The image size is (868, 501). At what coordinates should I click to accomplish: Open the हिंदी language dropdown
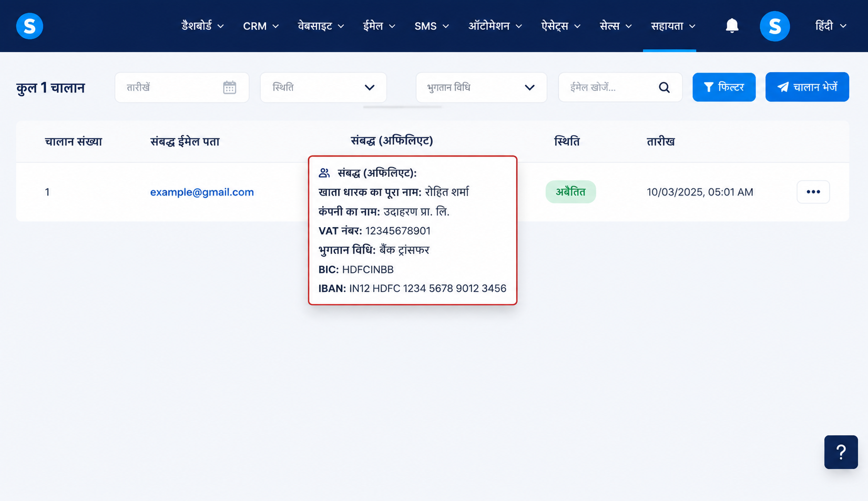pyautogui.click(x=831, y=26)
